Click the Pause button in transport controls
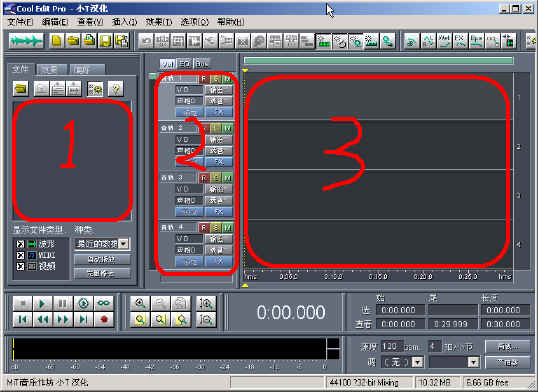 click(62, 304)
